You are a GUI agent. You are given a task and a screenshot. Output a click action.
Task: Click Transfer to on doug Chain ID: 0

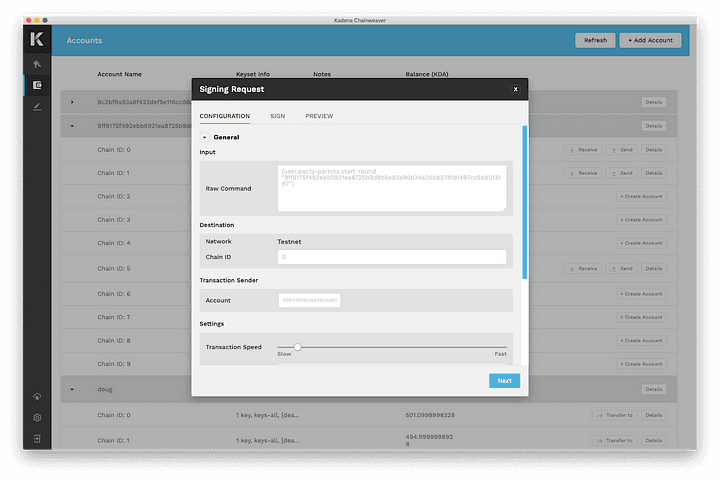[614, 415]
